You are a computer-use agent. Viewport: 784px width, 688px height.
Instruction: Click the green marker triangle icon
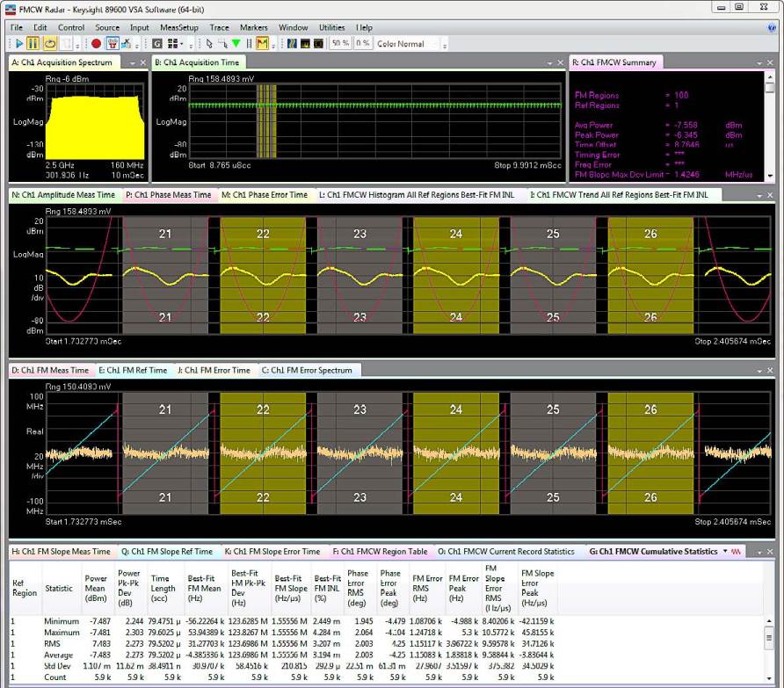click(x=236, y=44)
